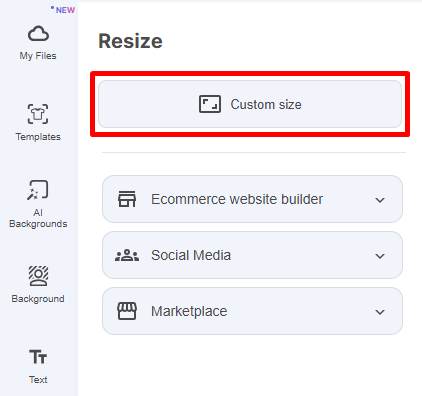This screenshot has height=396, width=422.
Task: Expand Marketplace chevron arrow
Action: pos(380,312)
